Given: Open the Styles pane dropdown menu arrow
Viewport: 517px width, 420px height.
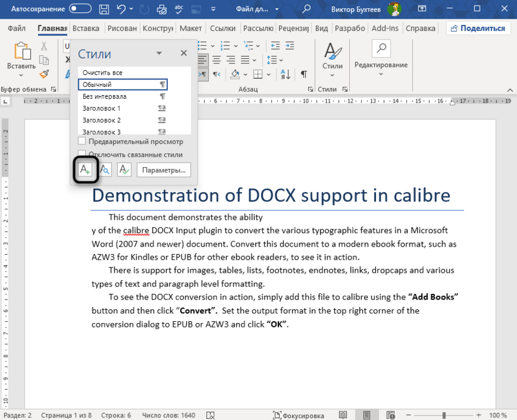Looking at the screenshot, I should click(x=158, y=54).
